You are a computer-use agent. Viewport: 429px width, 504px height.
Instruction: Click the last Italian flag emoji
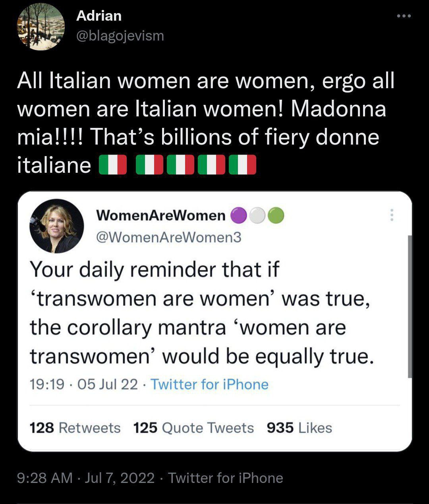pyautogui.click(x=243, y=165)
